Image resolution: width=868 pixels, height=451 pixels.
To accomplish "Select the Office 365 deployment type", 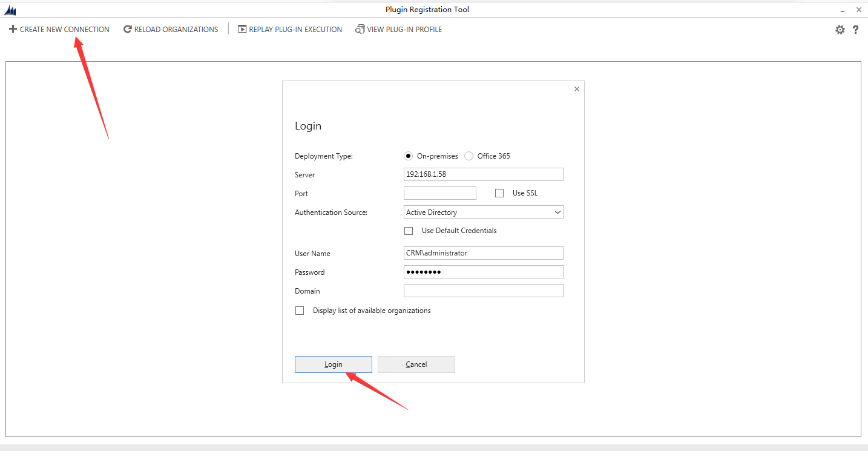I will point(469,156).
